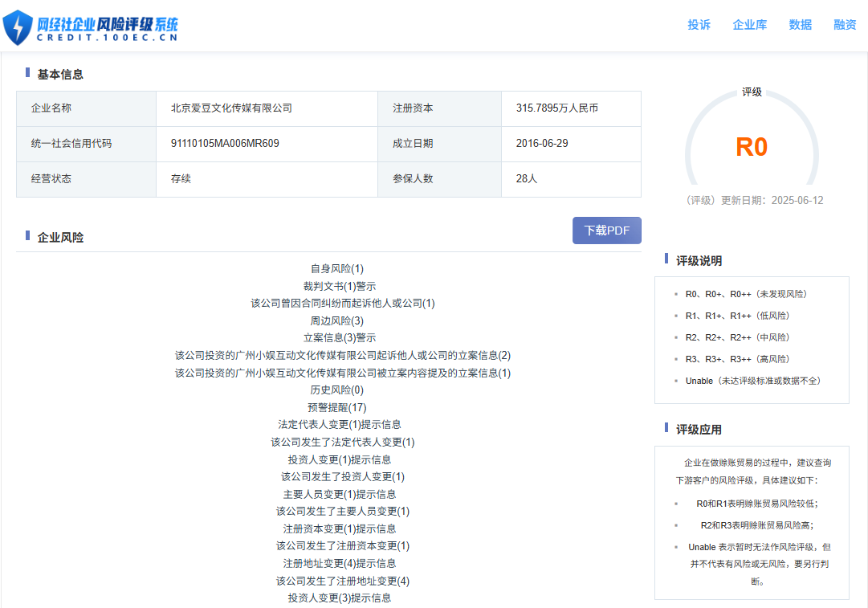The width and height of the screenshot is (868, 608).
Task: Expand the 自身风险(1) risk category
Action: (336, 269)
